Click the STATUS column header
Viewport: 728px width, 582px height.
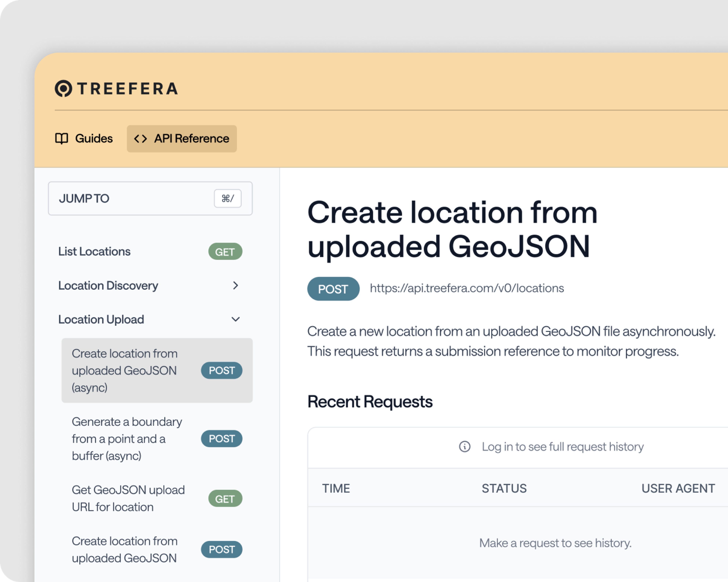[x=504, y=488]
